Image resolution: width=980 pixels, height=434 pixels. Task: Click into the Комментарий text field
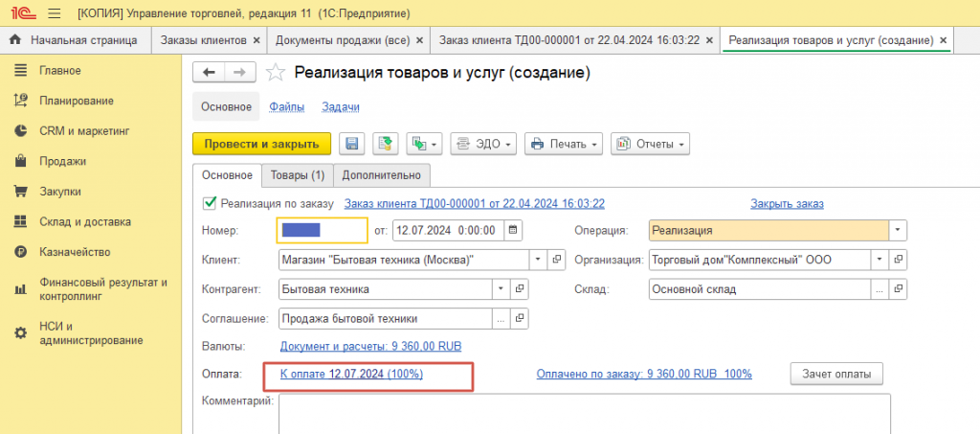[x=585, y=413]
